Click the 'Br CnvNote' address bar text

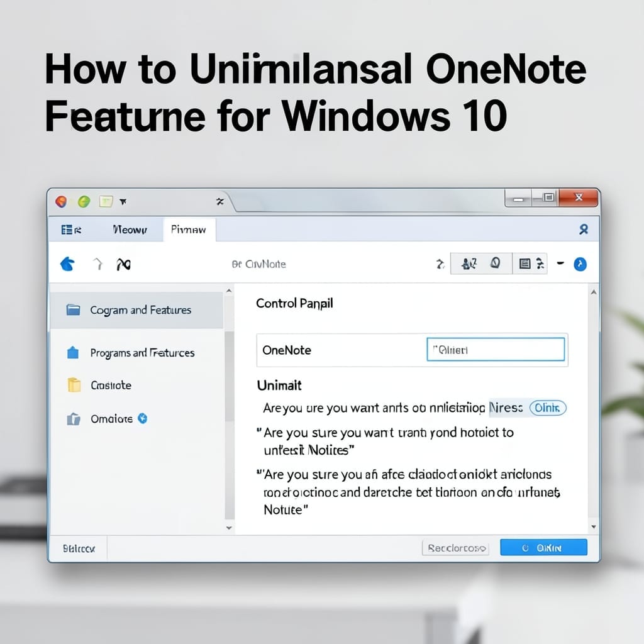258,264
